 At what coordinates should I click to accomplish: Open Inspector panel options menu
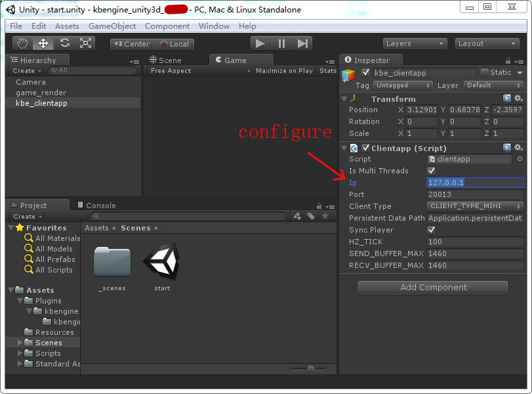[519, 62]
